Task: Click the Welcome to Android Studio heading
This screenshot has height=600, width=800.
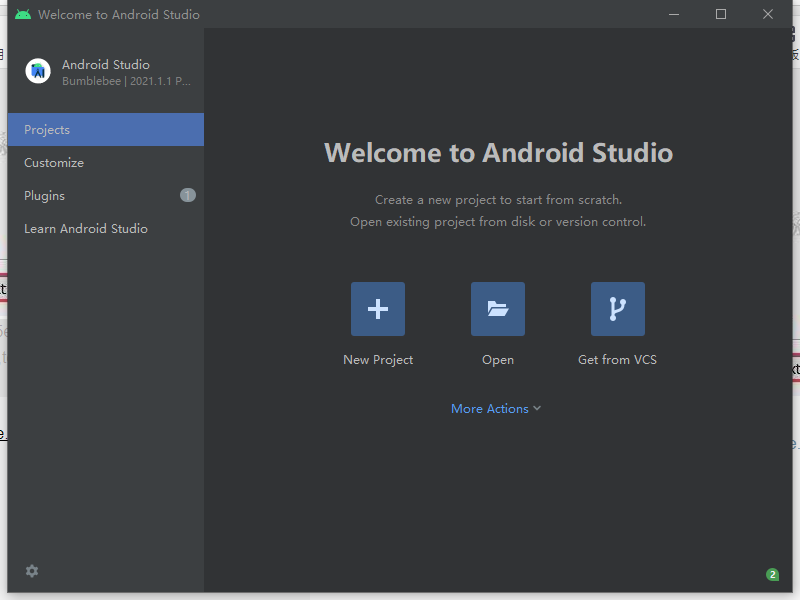Action: pos(498,153)
